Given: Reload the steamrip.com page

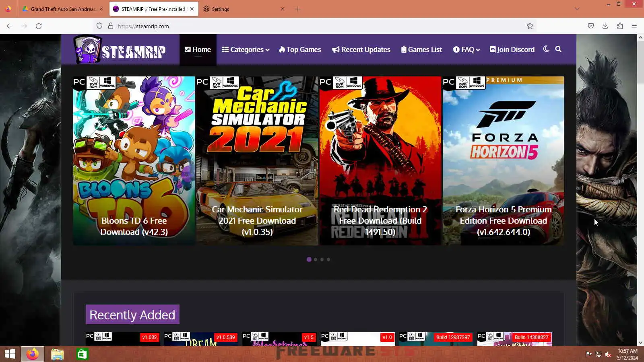Looking at the screenshot, I should tap(39, 26).
